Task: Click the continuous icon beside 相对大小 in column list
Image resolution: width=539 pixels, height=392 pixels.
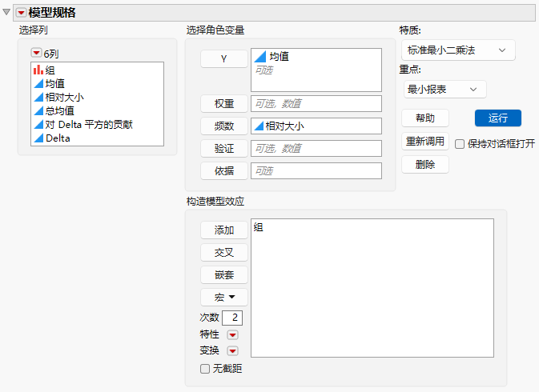Action: (x=38, y=97)
